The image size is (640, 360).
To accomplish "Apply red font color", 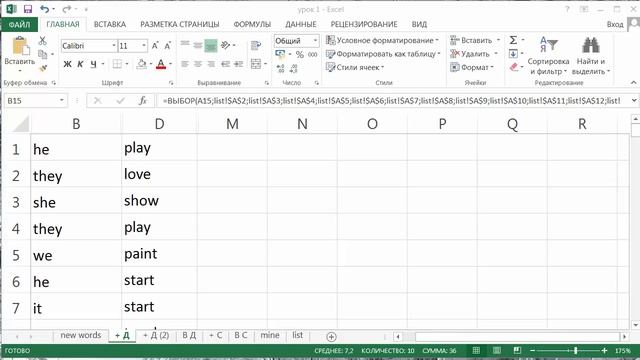I will (161, 64).
